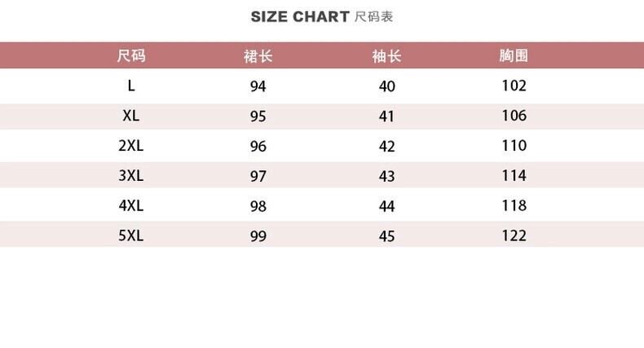
Task: Select the 2XL size row label
Action: [x=130, y=146]
